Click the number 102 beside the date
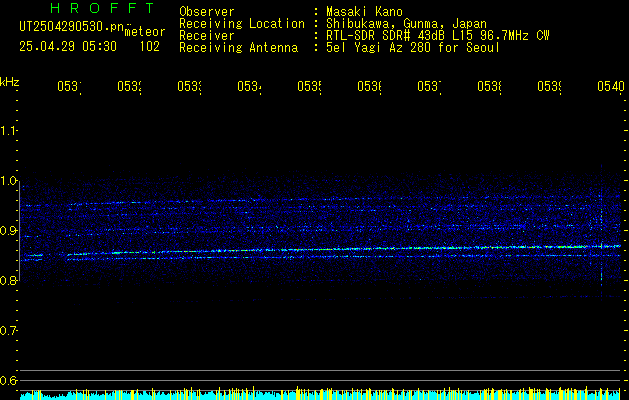Viewport: 629px width, 400px height. coord(150,47)
